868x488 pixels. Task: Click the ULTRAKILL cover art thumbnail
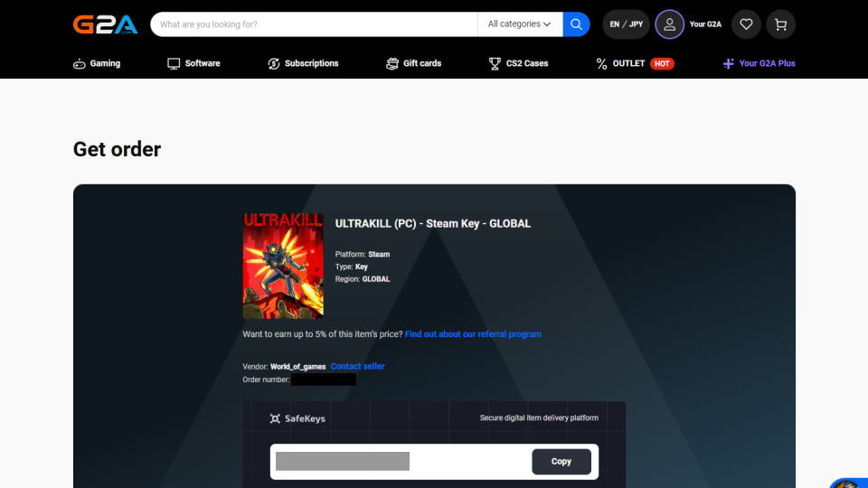tap(283, 266)
